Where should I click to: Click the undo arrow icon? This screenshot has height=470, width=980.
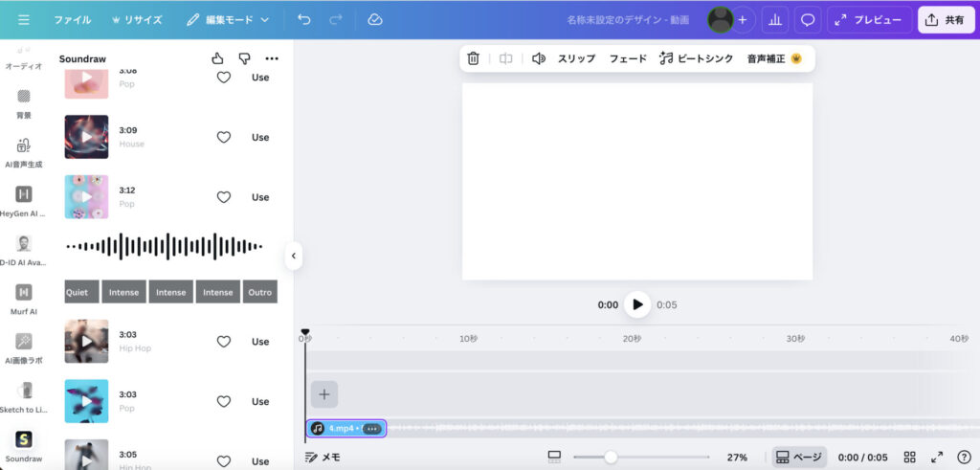304,19
